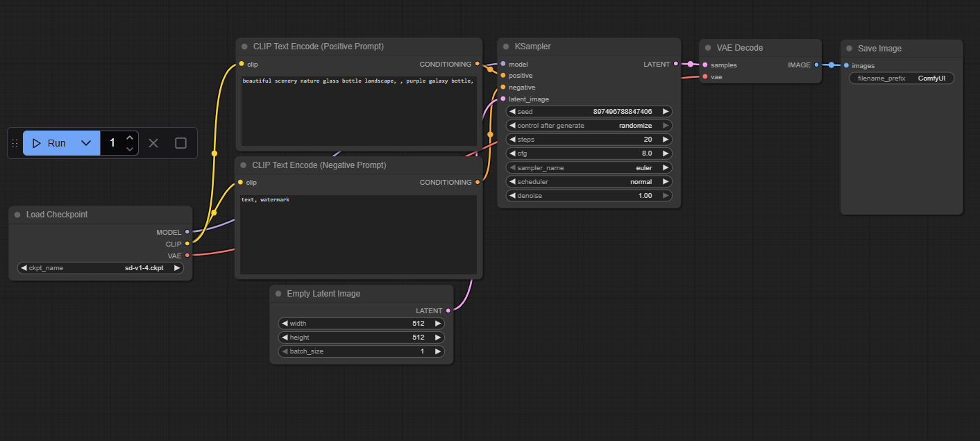
Task: Click CONDITIONING output slot of Positive Prompt node
Action: click(x=477, y=64)
